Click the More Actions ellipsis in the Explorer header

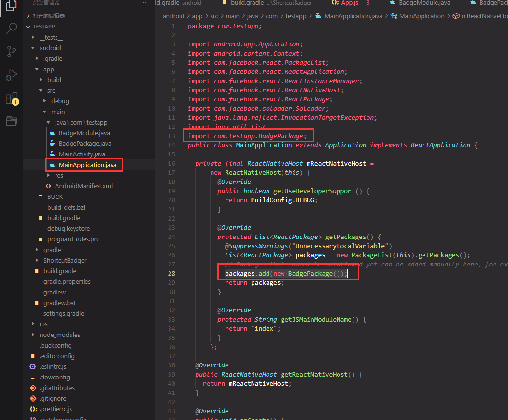click(x=143, y=3)
